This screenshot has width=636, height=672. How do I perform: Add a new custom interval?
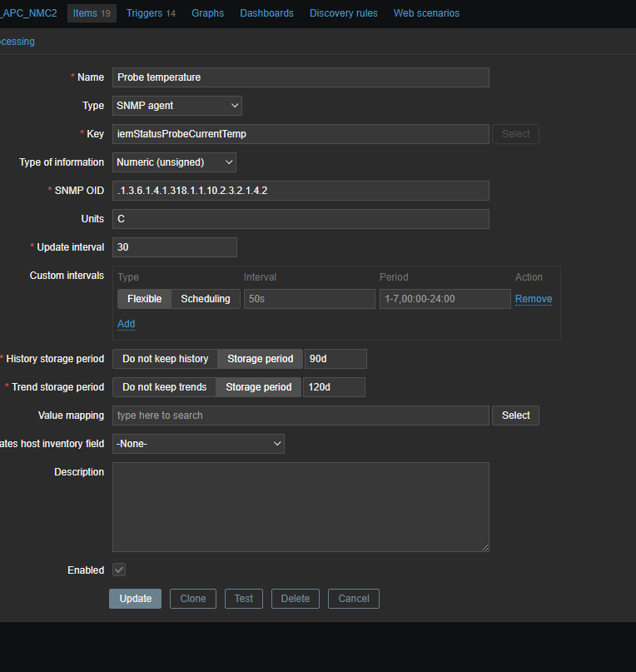pos(126,324)
